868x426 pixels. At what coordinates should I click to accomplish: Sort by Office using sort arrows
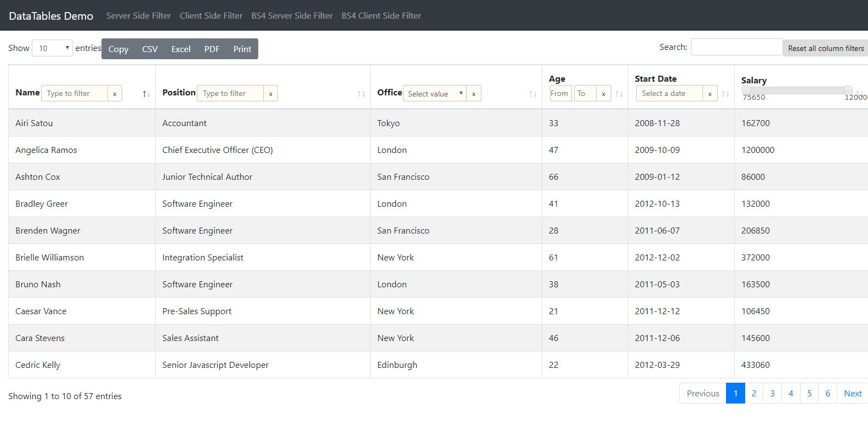point(532,94)
